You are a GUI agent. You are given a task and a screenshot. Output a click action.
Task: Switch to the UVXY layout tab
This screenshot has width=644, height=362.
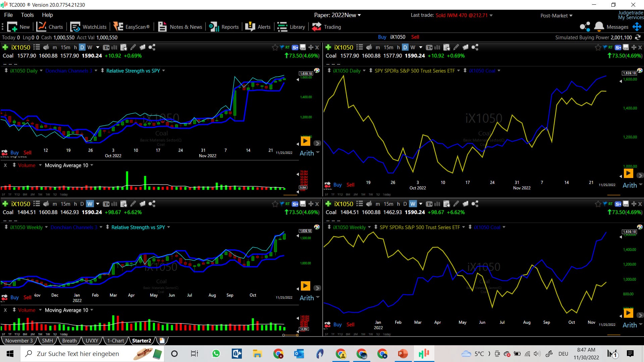[92, 341]
